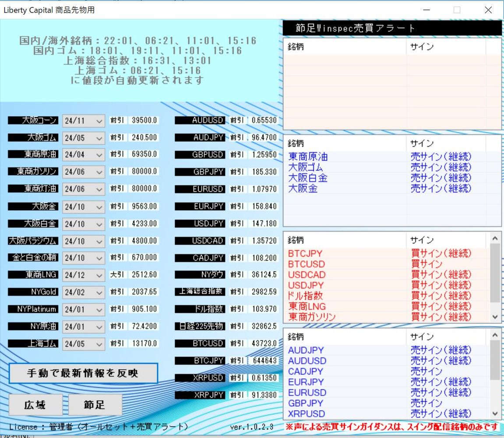This screenshot has width=504, height=438.
Task: Expand the 上海ゴム contract month dropdown
Action: (x=84, y=344)
